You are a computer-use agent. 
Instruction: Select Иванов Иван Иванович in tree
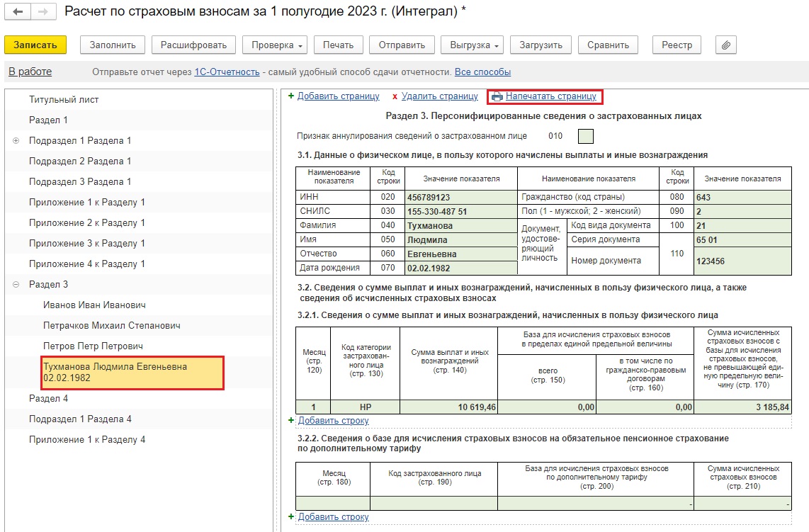click(x=94, y=305)
